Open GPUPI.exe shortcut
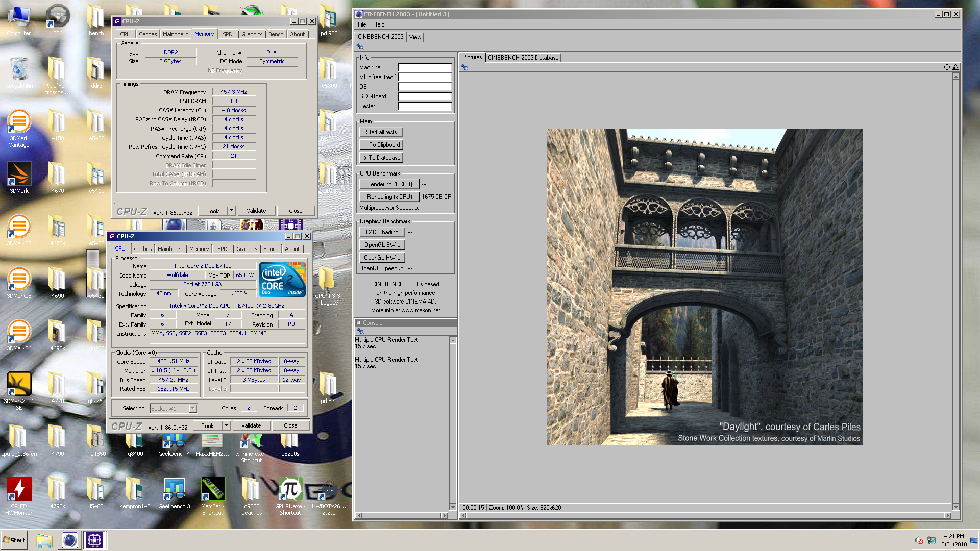 [x=290, y=496]
